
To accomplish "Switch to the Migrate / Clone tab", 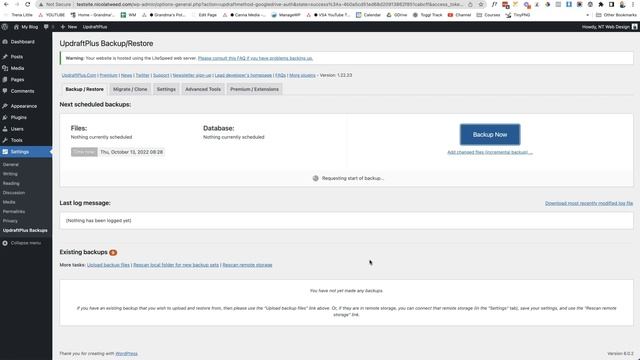I will click(x=130, y=89).
